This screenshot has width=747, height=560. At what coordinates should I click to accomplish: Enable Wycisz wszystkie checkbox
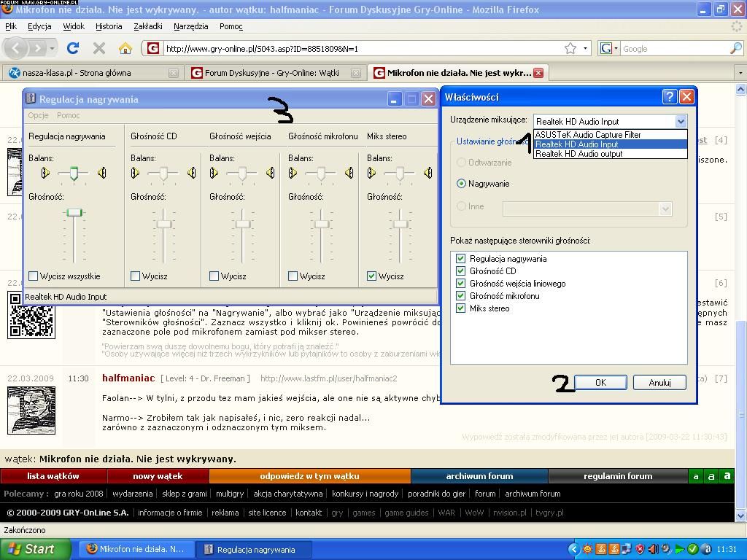point(34,276)
